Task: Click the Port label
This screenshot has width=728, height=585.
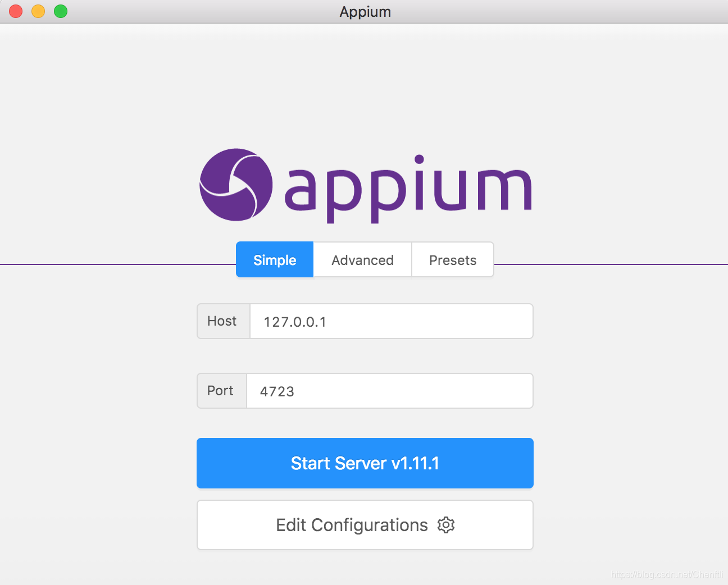Action: click(x=220, y=391)
